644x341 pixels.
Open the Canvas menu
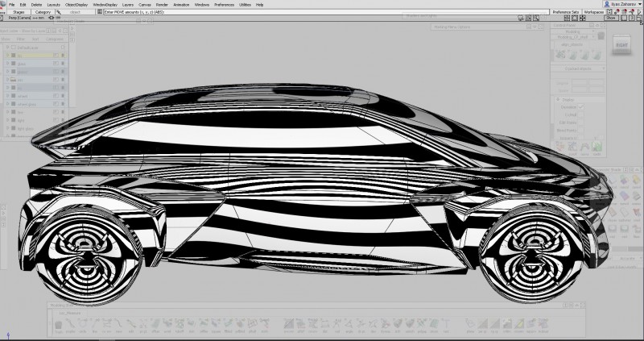tap(145, 5)
